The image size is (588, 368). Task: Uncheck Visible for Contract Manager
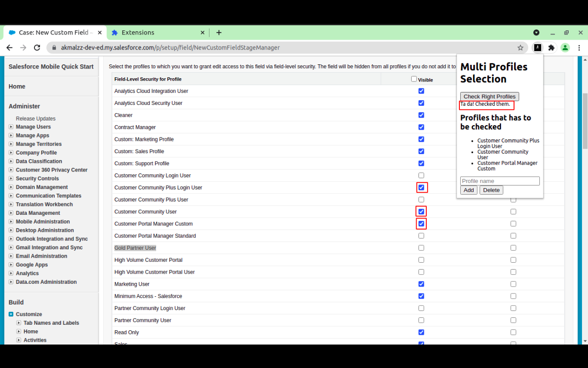pyautogui.click(x=421, y=127)
